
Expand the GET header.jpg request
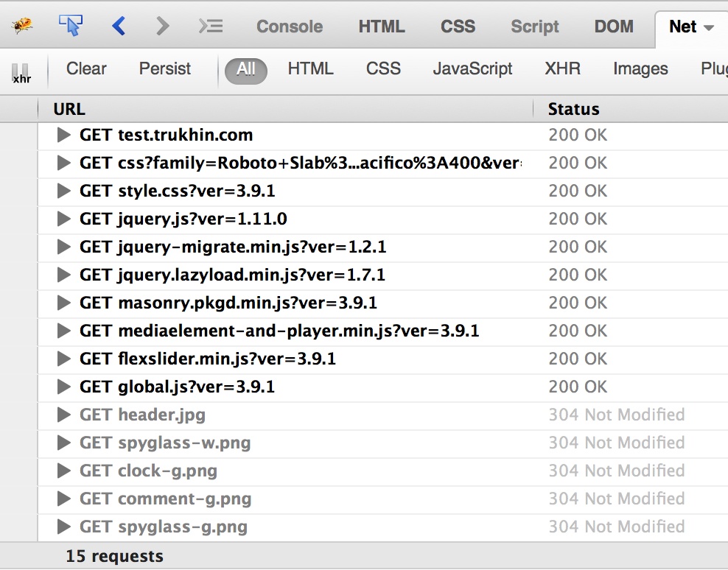pos(64,415)
